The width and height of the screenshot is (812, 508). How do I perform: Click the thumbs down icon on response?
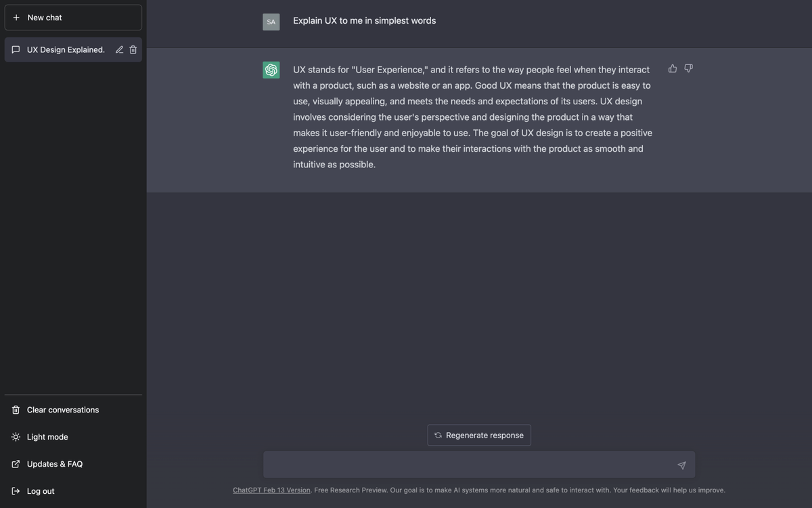click(x=688, y=68)
